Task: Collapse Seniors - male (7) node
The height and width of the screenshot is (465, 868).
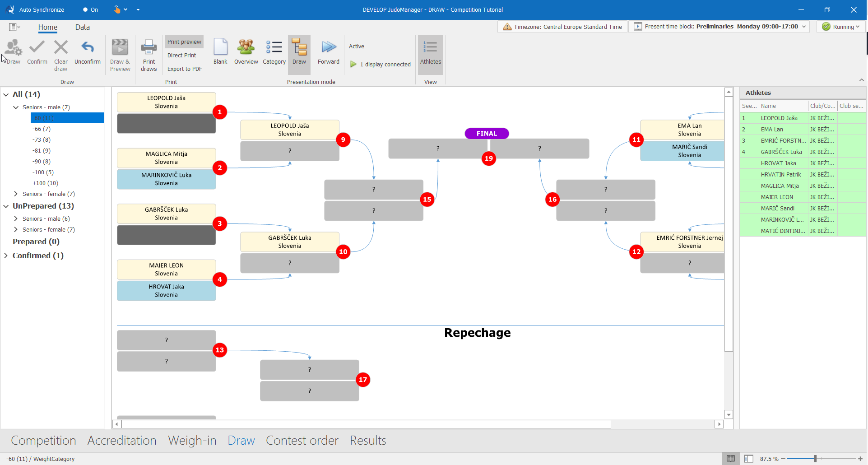Action: (16, 107)
